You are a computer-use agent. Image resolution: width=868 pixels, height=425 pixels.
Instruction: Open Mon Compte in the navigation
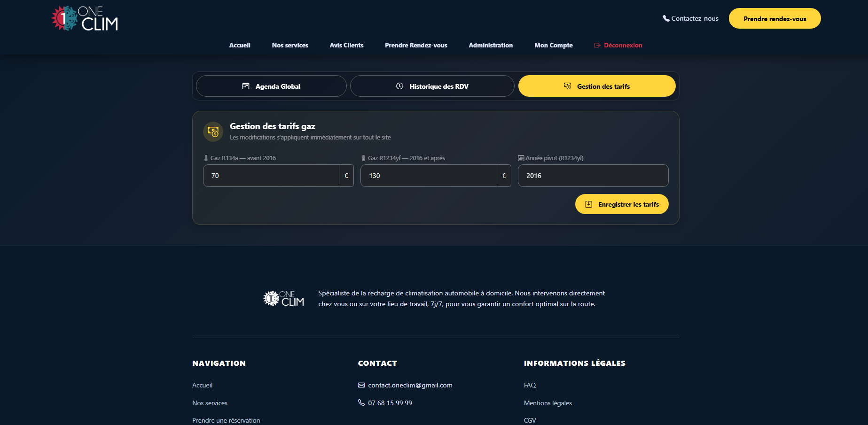coord(554,45)
